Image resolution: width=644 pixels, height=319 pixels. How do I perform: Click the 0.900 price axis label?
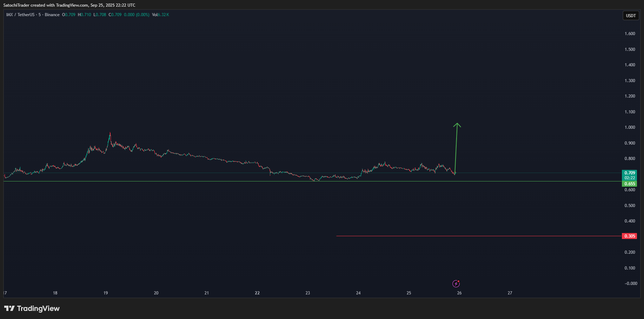(630, 143)
